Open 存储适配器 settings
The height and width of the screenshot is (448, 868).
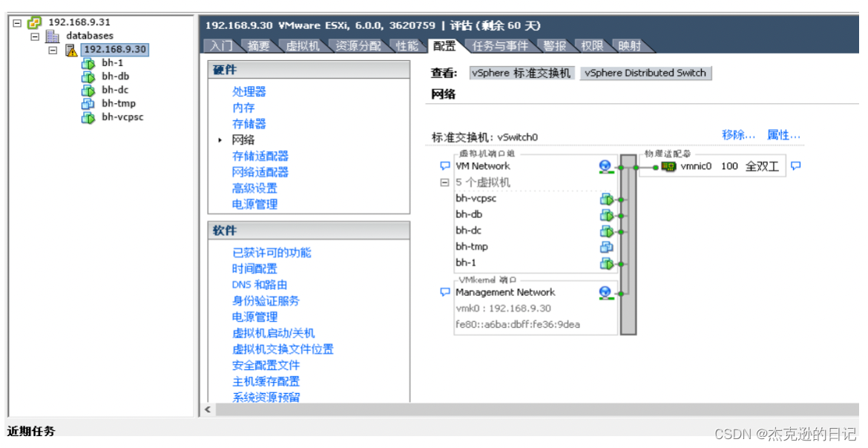260,157
